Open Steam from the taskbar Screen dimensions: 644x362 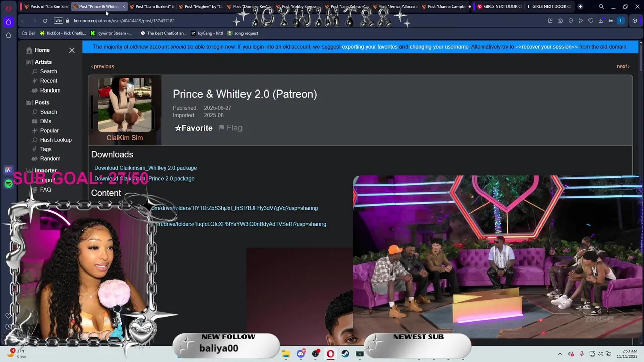click(345, 354)
